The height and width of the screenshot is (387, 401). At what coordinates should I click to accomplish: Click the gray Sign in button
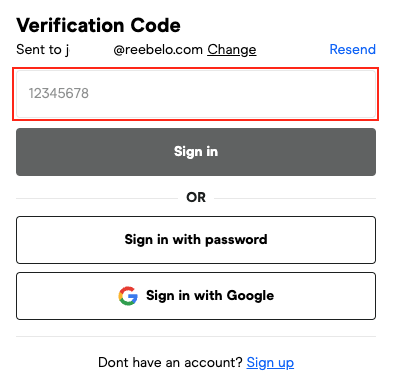coord(196,152)
